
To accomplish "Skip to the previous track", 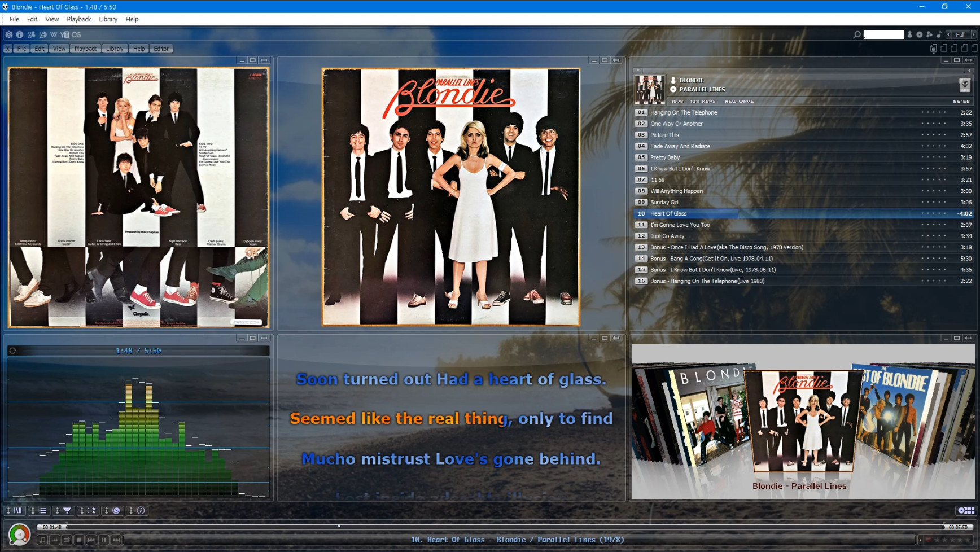I will 91,540.
